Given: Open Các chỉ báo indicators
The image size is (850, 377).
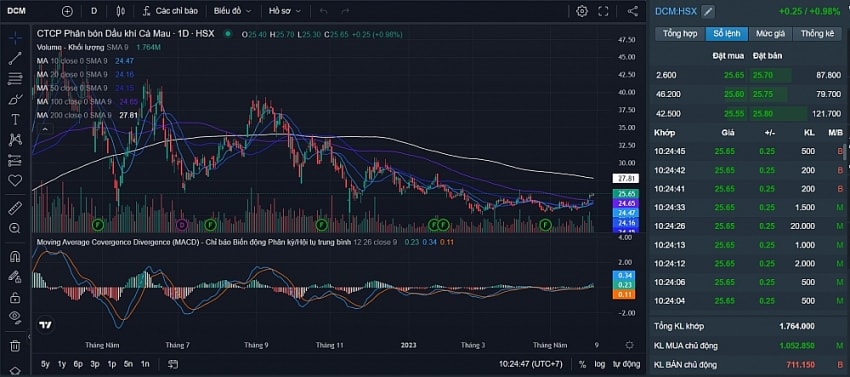Looking at the screenshot, I should pyautogui.click(x=170, y=11).
